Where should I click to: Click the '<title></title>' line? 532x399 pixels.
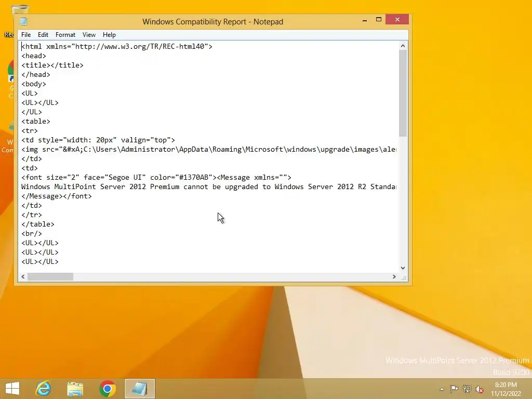tap(52, 65)
